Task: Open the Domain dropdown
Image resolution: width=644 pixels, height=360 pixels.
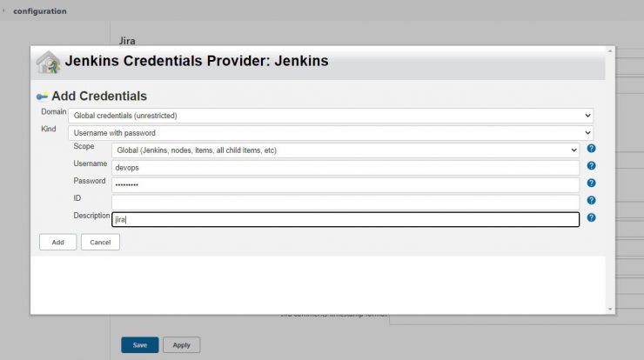Action: (x=331, y=116)
